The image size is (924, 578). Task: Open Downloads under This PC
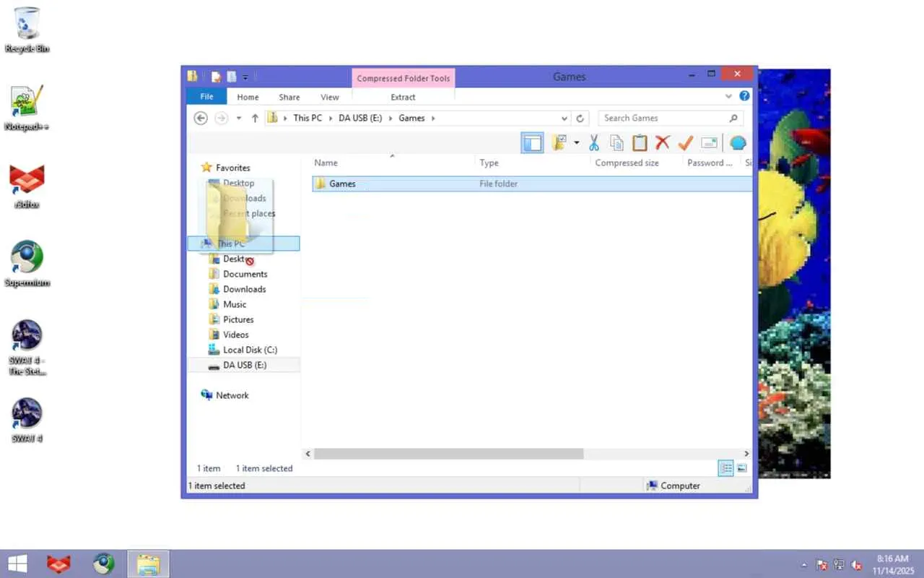click(x=245, y=289)
